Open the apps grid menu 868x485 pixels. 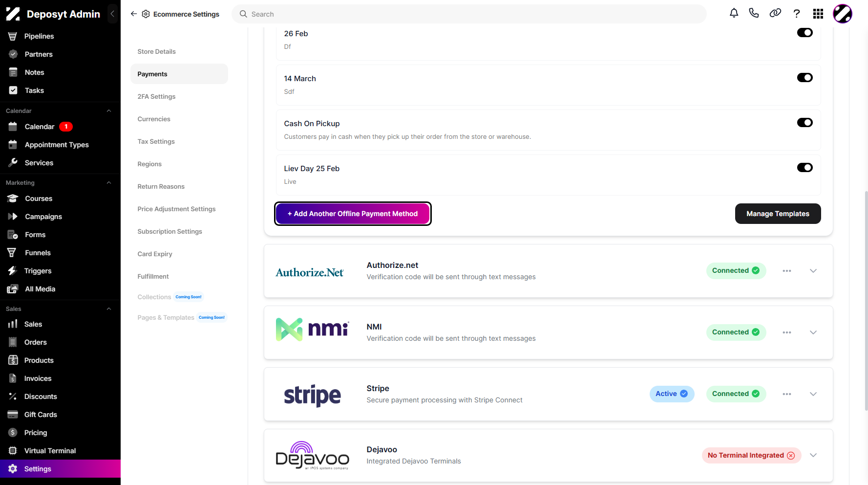[818, 14]
